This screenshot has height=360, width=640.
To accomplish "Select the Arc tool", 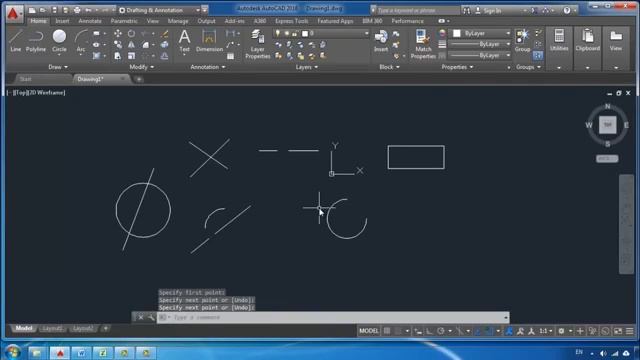I will click(81, 41).
